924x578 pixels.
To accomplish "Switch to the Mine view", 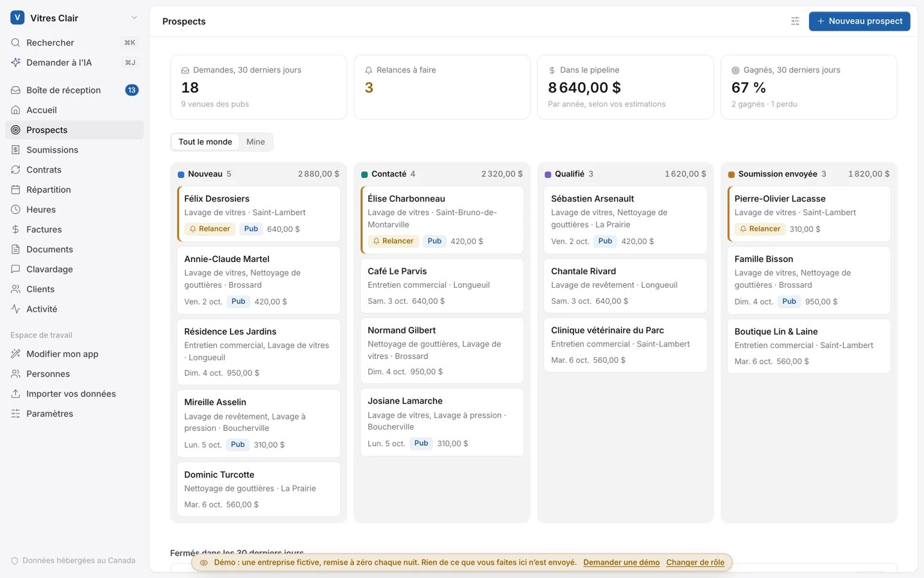I will pyautogui.click(x=255, y=142).
